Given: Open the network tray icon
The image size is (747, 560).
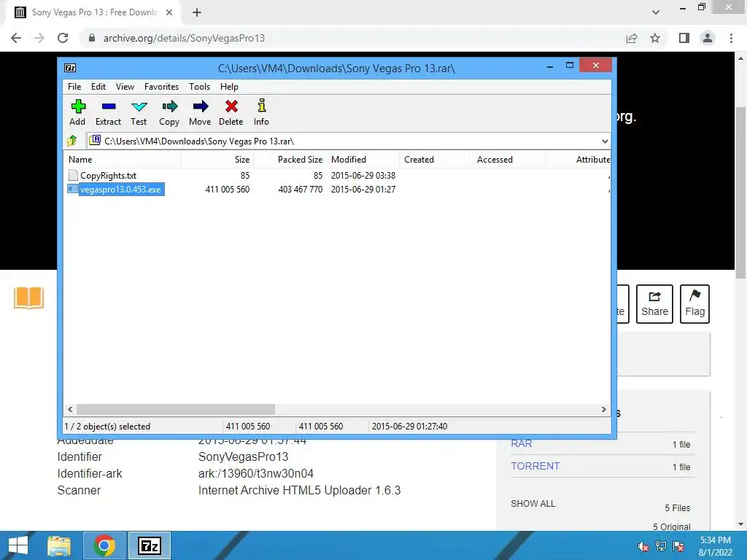Looking at the screenshot, I should tap(661, 546).
